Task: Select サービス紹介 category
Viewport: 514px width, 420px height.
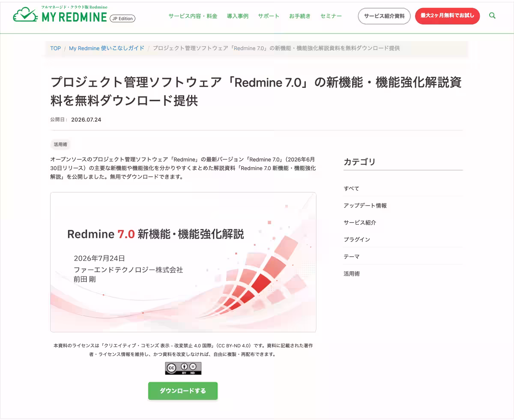Action: click(x=360, y=222)
